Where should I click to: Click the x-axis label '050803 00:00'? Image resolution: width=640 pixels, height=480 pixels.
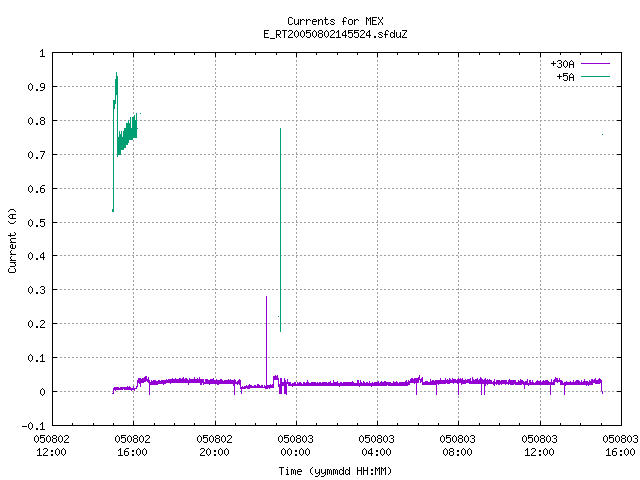coord(296,445)
